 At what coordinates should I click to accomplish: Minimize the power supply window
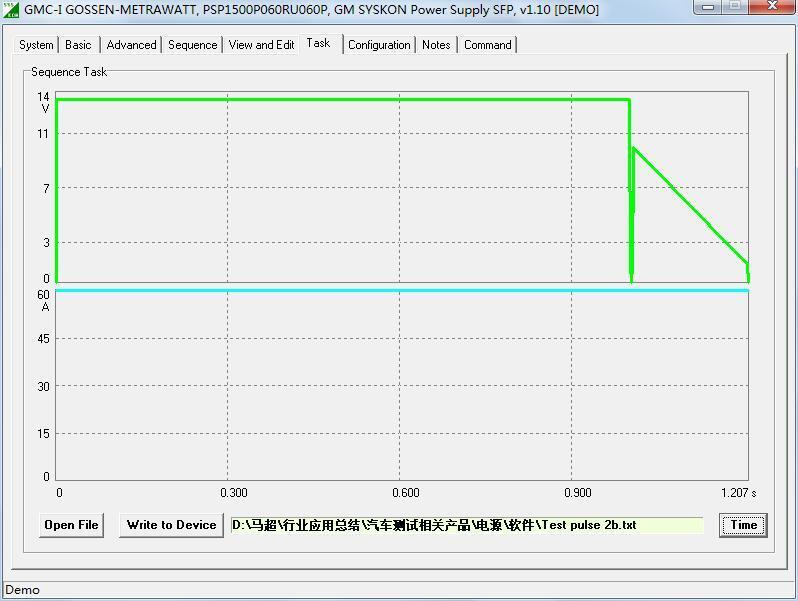point(709,8)
